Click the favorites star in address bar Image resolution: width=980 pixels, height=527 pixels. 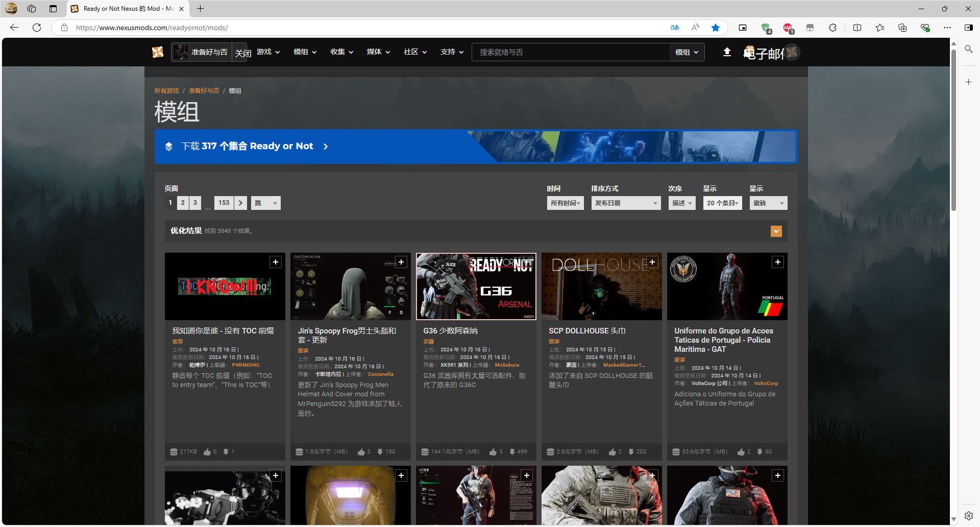716,28
